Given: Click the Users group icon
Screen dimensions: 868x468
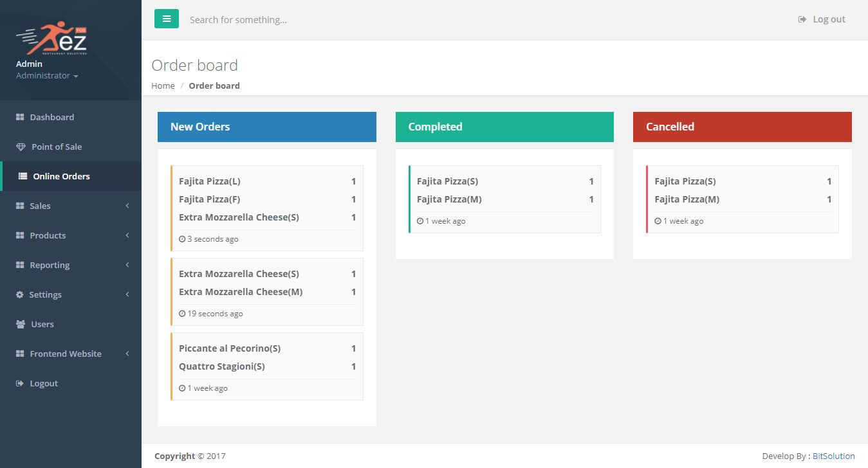Looking at the screenshot, I should [21, 324].
